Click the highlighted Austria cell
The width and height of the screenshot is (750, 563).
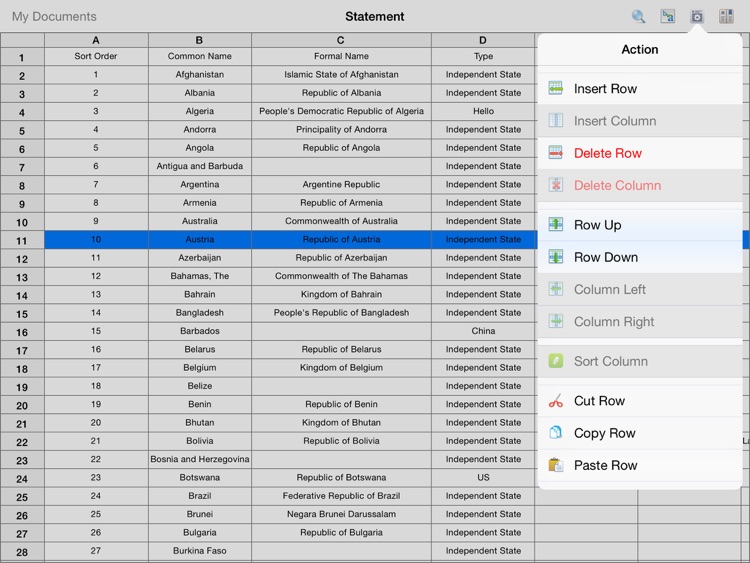(199, 239)
